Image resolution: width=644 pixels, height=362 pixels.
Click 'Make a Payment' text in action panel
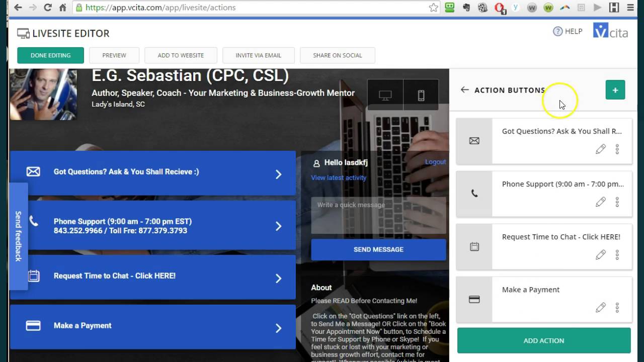pos(531,290)
